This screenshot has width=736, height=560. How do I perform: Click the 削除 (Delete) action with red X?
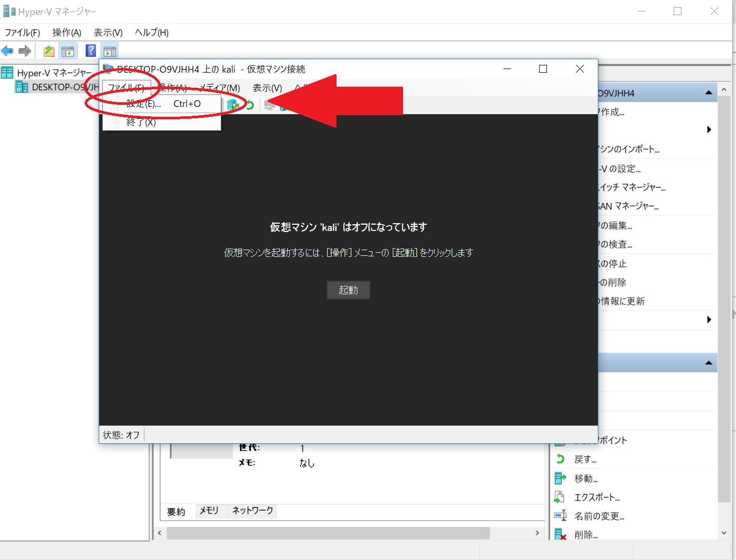[x=560, y=535]
